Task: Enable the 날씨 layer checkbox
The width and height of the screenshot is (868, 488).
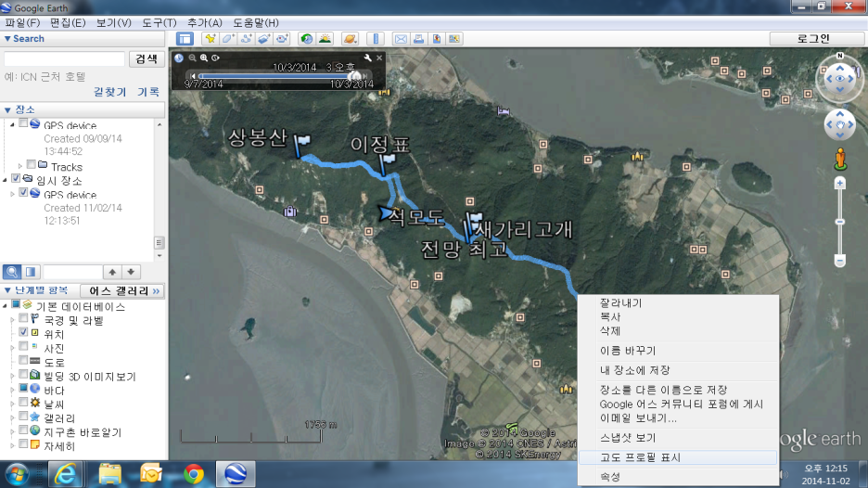Action: 23,402
